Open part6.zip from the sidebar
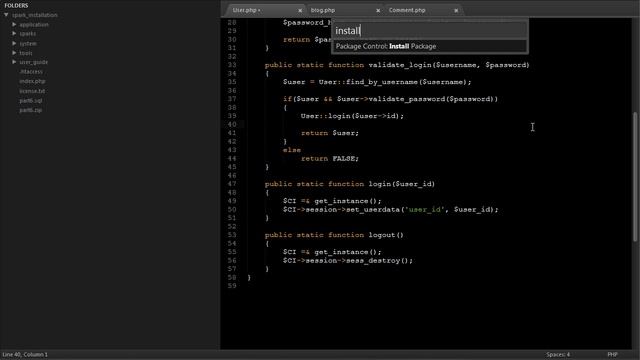The width and height of the screenshot is (640, 360). [31, 110]
